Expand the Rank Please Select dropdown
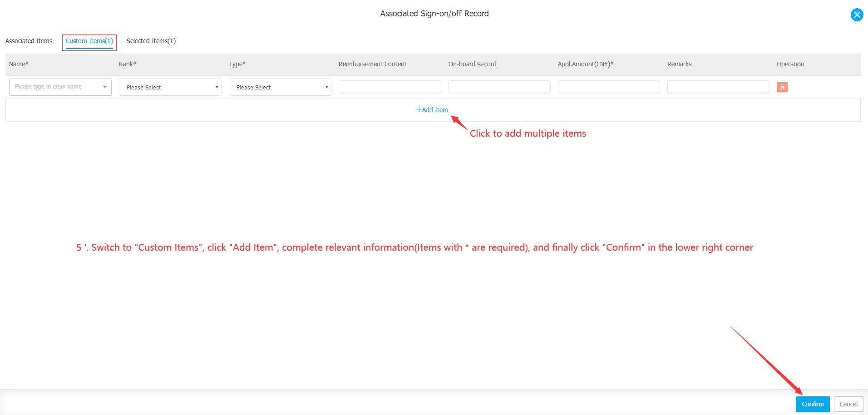868x415 pixels. point(170,87)
